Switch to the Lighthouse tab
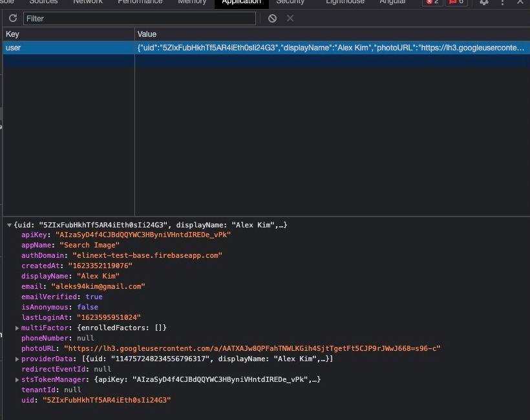This screenshot has width=530, height=420. (344, 3)
